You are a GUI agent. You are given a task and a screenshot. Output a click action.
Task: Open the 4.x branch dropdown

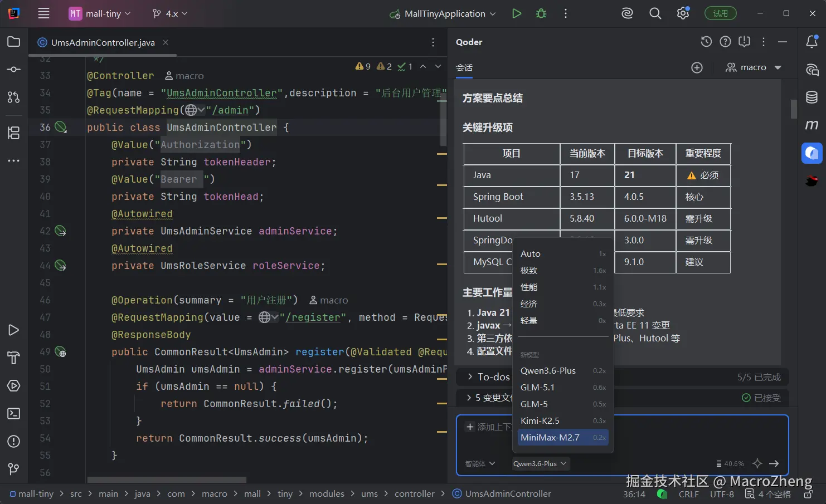[x=170, y=13]
